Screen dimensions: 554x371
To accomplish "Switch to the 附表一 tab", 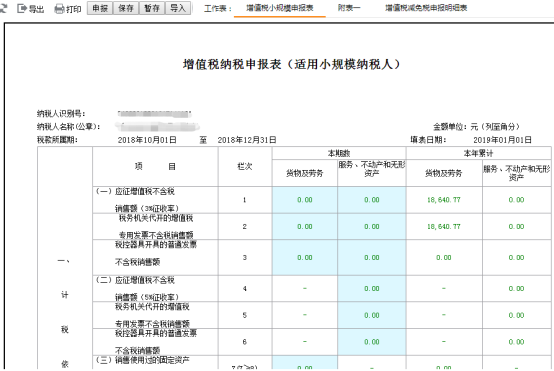I will [x=348, y=8].
